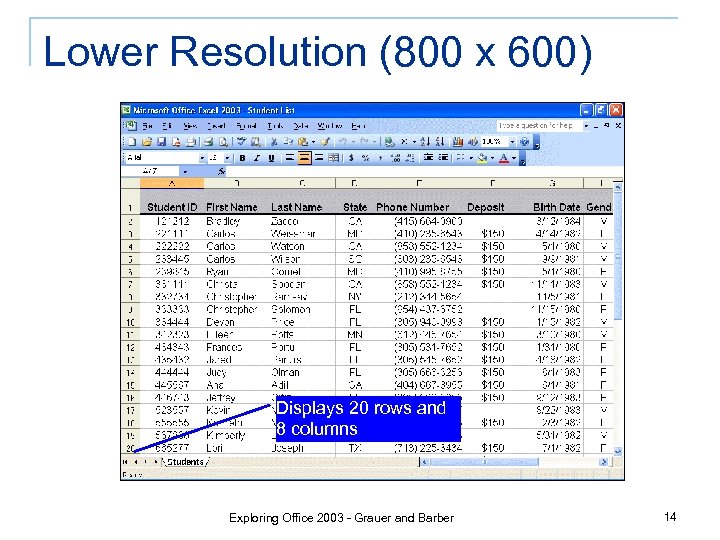Screen dimensions: 720x540
Task: Click the Font Color red A swatch
Action: (504, 158)
